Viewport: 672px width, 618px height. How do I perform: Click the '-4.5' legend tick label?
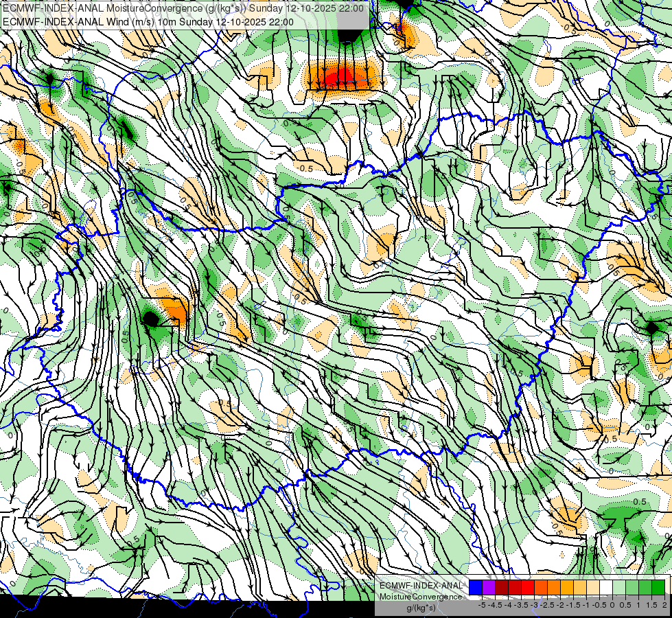click(495, 605)
